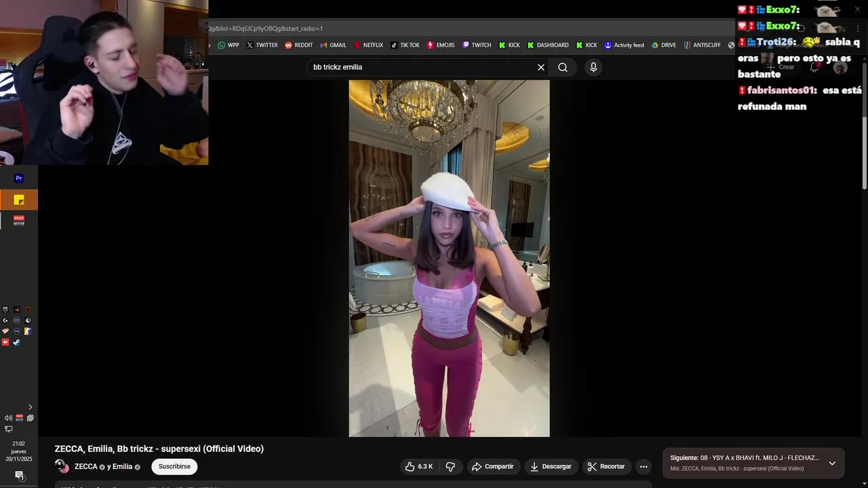Open the KICK bookmark right after TWITCH

[509, 45]
